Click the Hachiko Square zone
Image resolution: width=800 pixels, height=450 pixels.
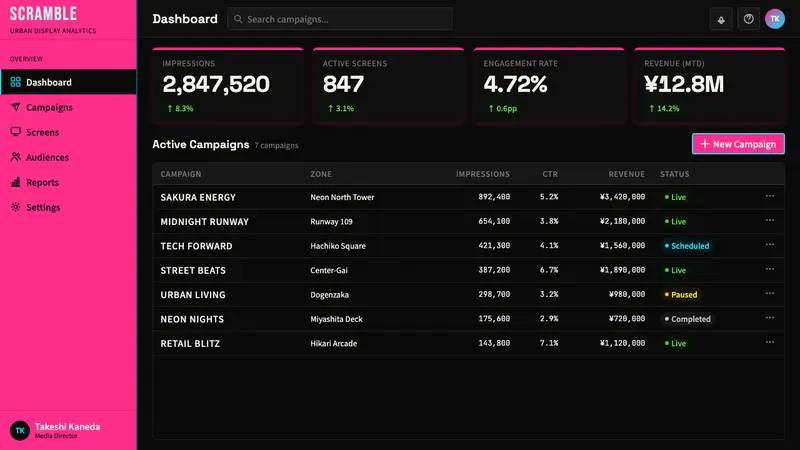point(338,246)
